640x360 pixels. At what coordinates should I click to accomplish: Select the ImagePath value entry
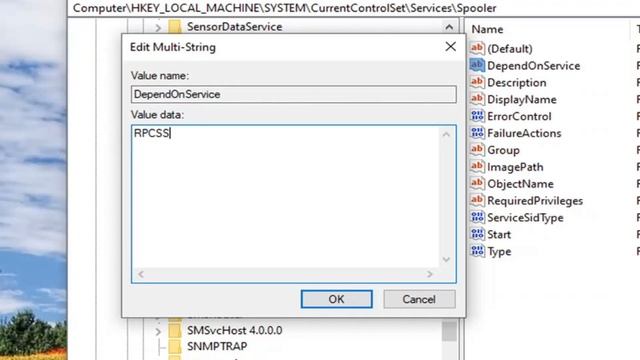tap(515, 167)
